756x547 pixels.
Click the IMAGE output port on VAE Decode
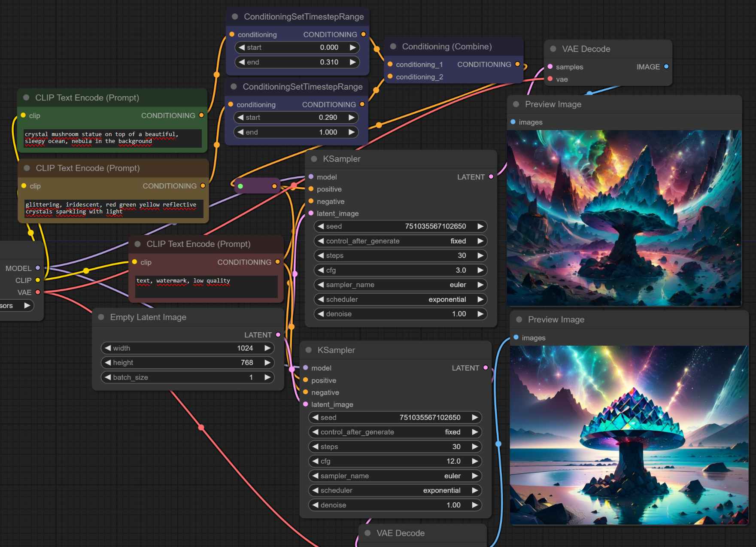(666, 67)
